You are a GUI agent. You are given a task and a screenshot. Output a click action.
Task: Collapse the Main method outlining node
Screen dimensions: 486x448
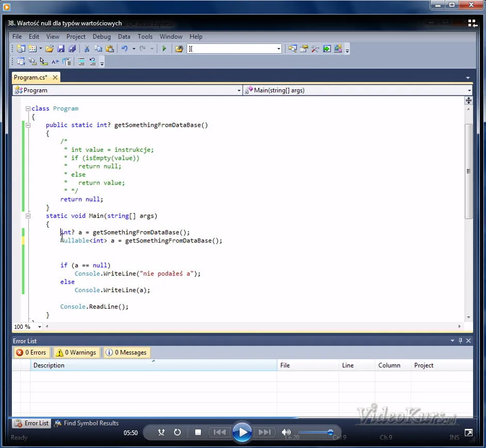coord(28,216)
